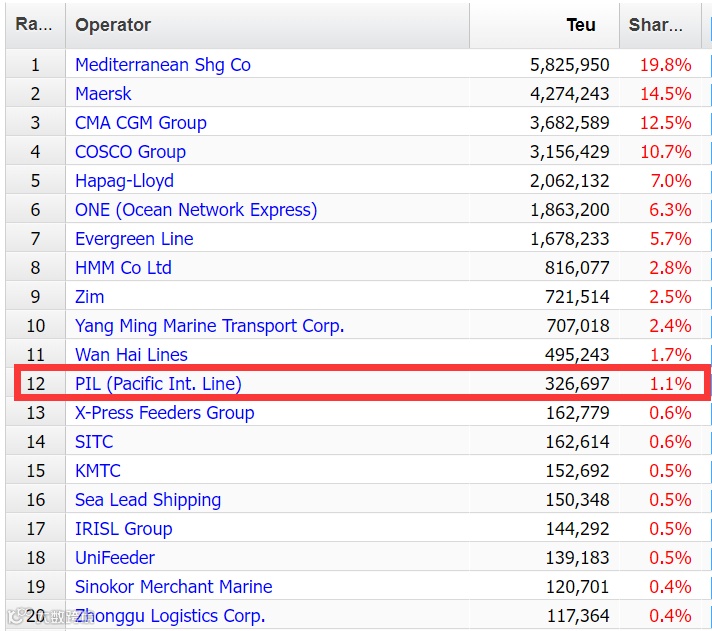The width and height of the screenshot is (712, 631).
Task: Open the Evergreen Line link
Action: [134, 239]
